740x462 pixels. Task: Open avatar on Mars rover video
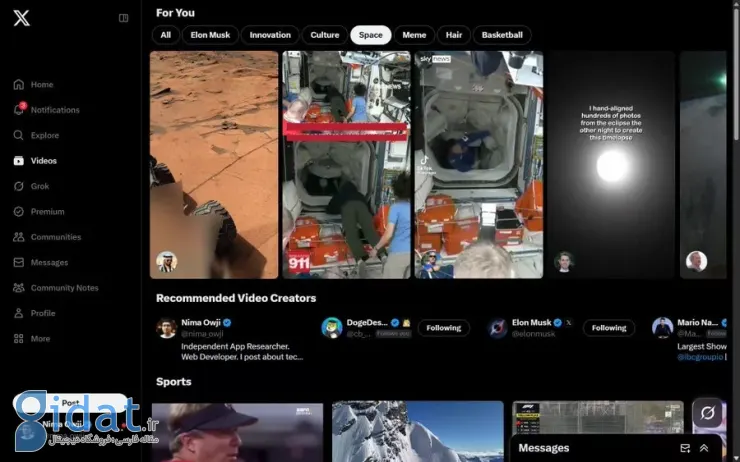coord(167,261)
